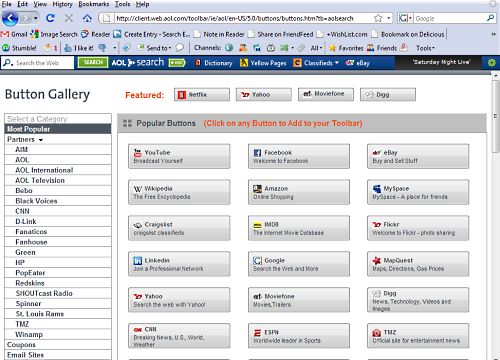Open the View menu
500x360 pixels.
(40, 4)
